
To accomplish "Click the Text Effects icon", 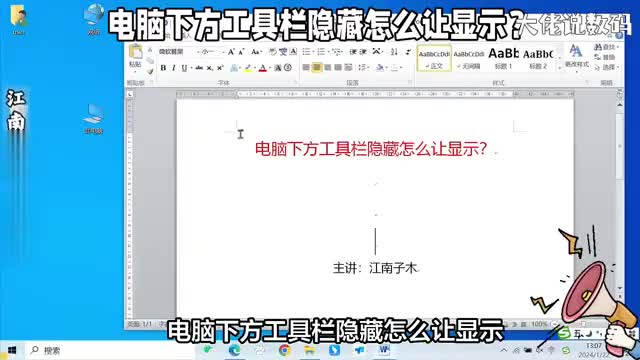I will [x=234, y=68].
